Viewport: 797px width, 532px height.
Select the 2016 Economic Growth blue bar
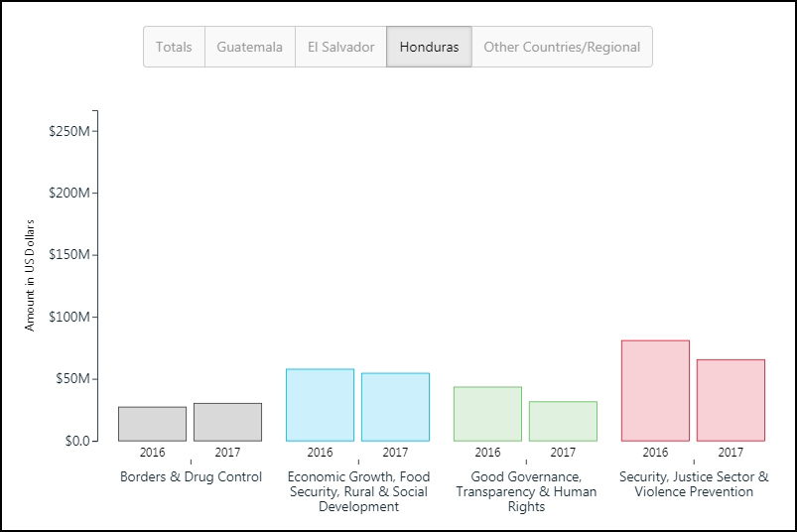320,405
